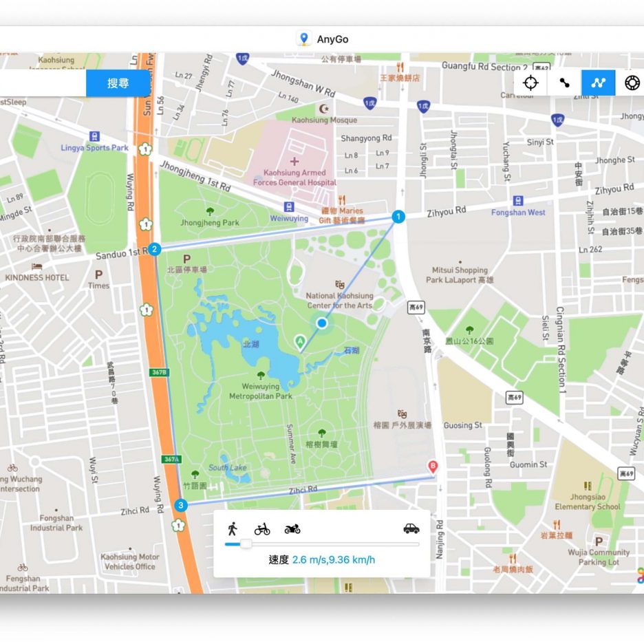This screenshot has width=644, height=644.
Task: Click route waypoint marker 1
Action: pyautogui.click(x=398, y=217)
